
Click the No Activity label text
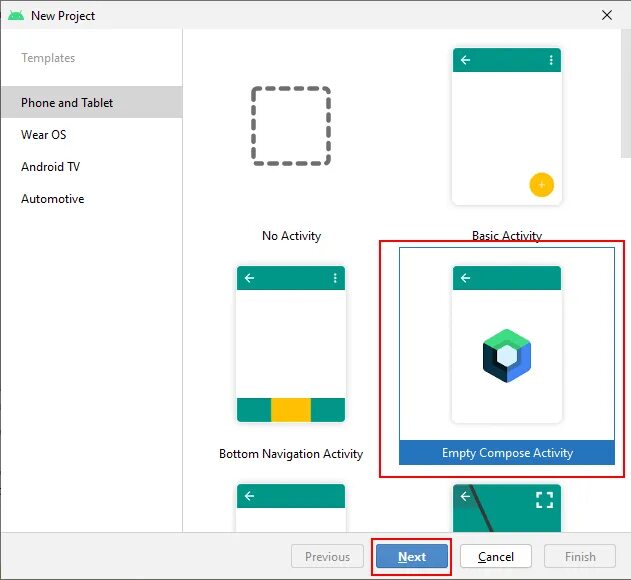291,235
